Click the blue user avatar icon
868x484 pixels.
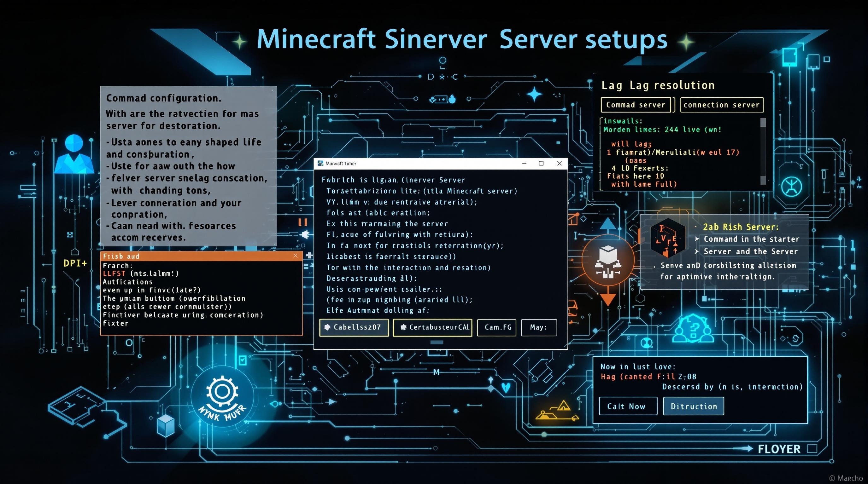click(74, 154)
